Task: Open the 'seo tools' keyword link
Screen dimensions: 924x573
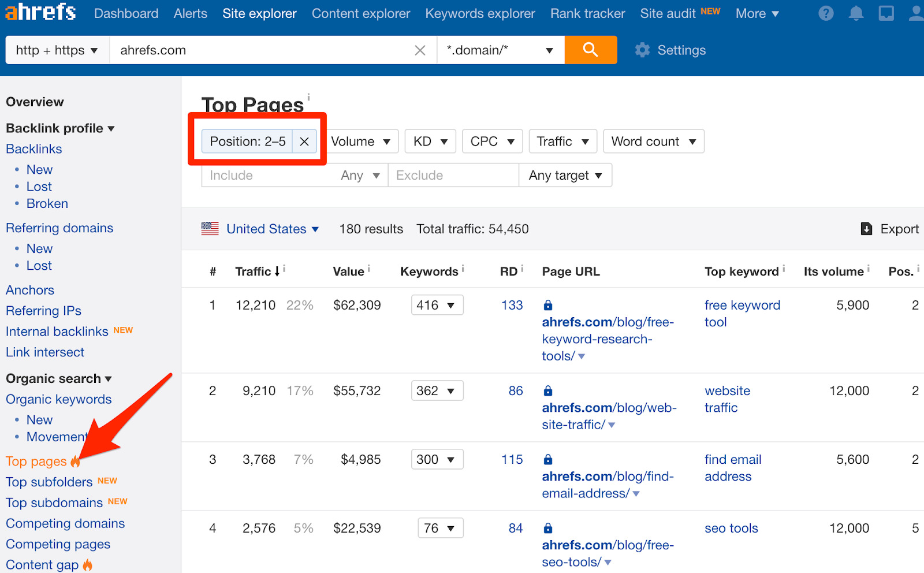Action: tap(731, 529)
